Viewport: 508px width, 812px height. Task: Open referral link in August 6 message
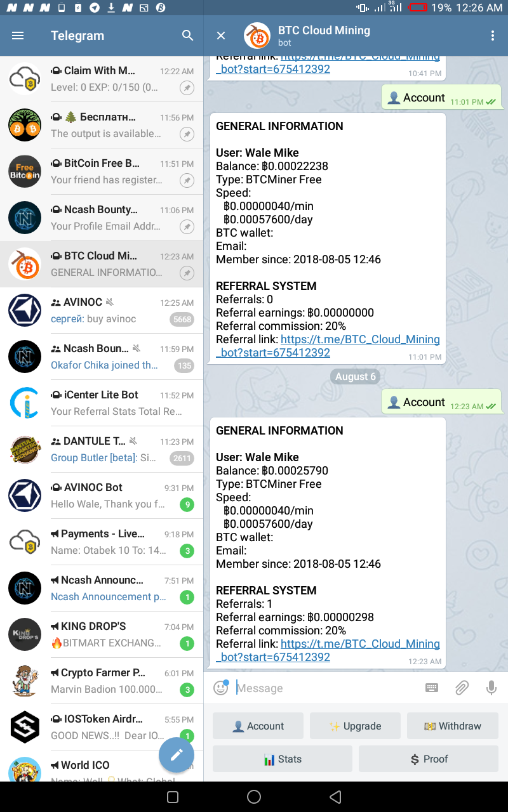(x=328, y=650)
